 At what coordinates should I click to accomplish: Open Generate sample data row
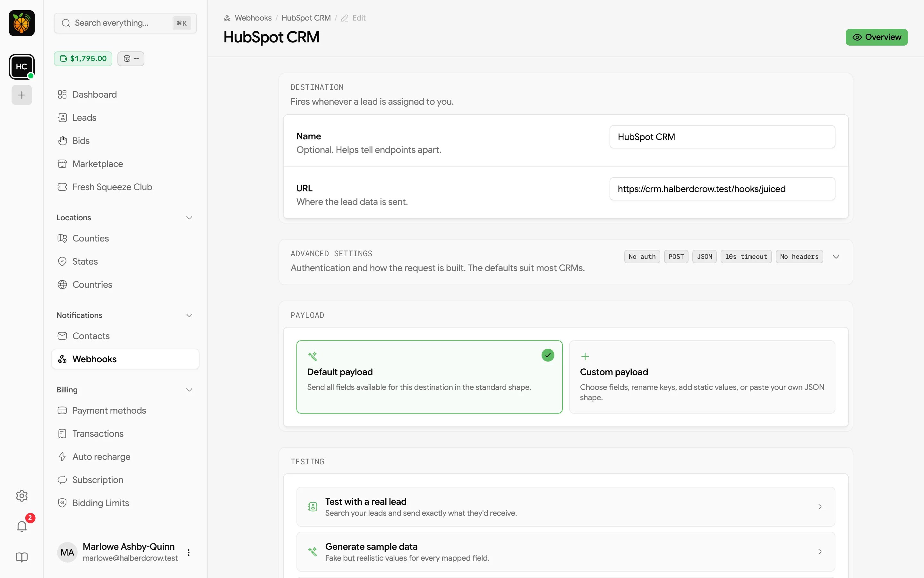(x=566, y=552)
